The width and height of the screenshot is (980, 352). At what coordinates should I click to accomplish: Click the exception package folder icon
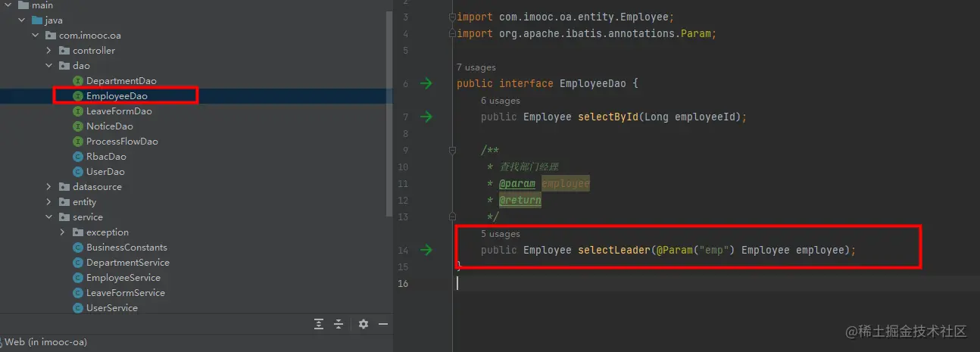78,232
